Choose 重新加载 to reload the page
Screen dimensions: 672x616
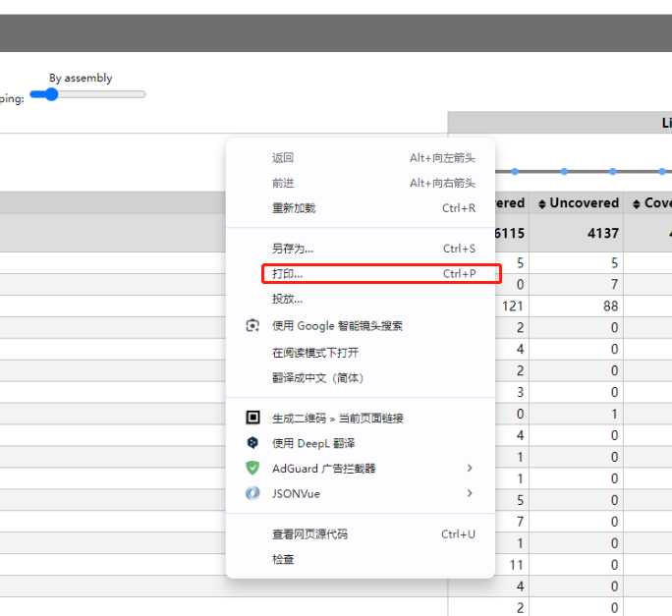click(294, 209)
